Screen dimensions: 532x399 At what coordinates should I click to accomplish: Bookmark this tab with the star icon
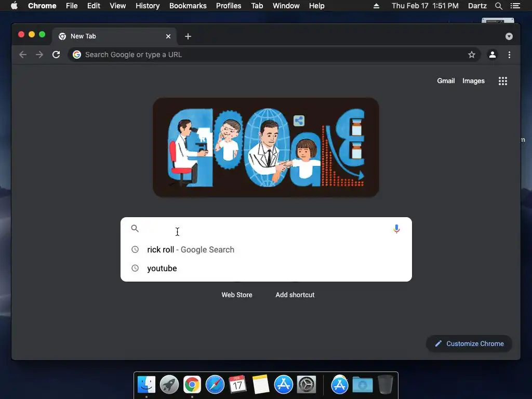(x=472, y=55)
